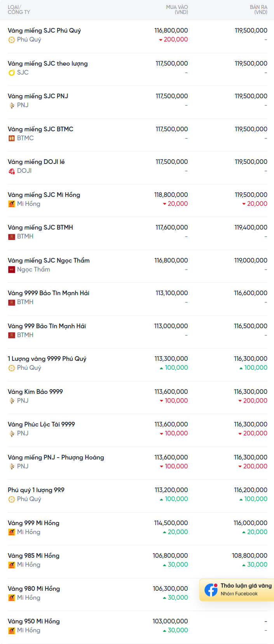Click the Facebook icon in the discussion banner
This screenshot has height=644, width=274.
pos(211,590)
